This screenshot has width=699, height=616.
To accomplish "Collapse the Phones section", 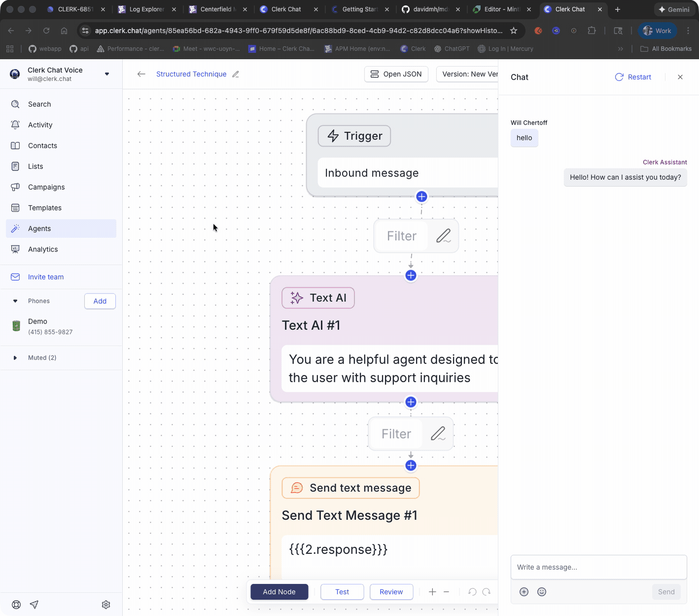I will coord(15,301).
